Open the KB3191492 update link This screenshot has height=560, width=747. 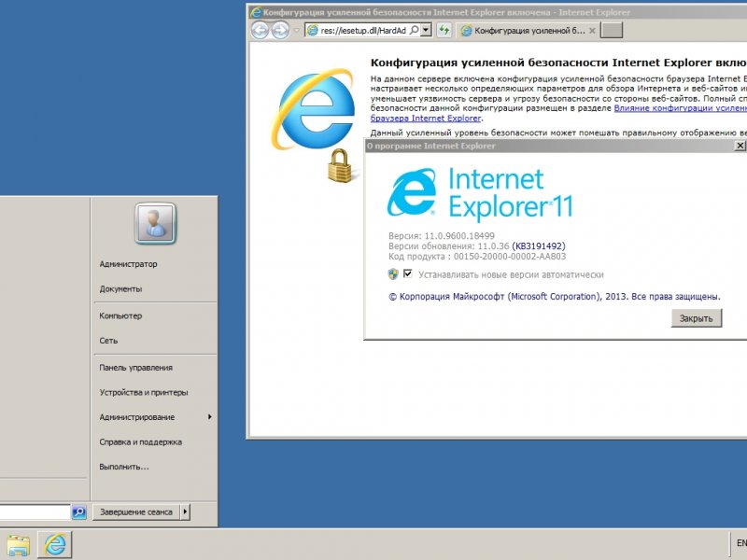coord(539,246)
